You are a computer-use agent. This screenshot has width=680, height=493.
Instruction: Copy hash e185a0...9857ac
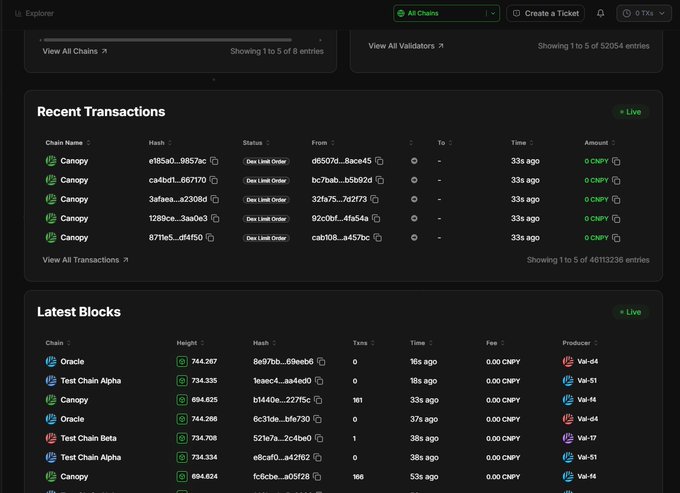(214, 161)
